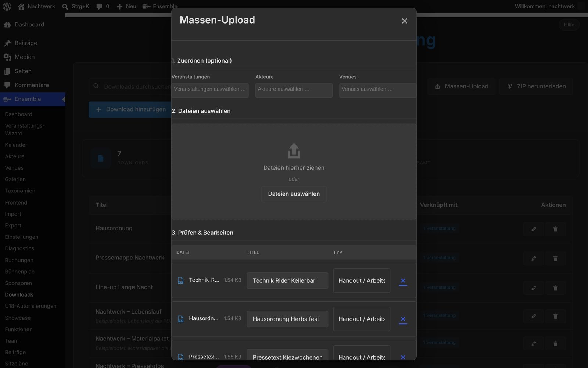
Task: Edit the Pressemappe Nachtwerk download
Action: 534,258
